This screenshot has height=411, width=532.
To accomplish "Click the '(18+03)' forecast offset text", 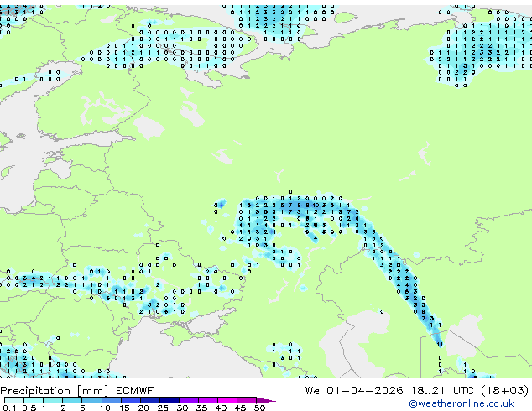I will 505,391.
